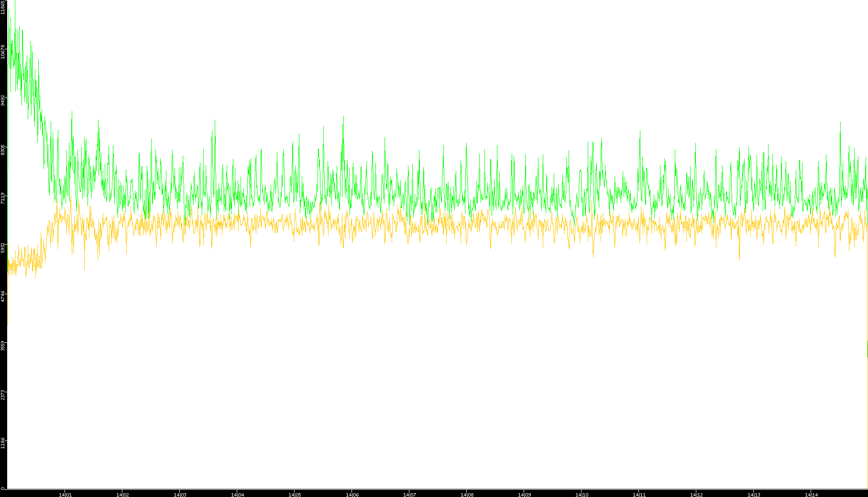
Task: Click the 7119 y-axis label
Action: pos(3,198)
